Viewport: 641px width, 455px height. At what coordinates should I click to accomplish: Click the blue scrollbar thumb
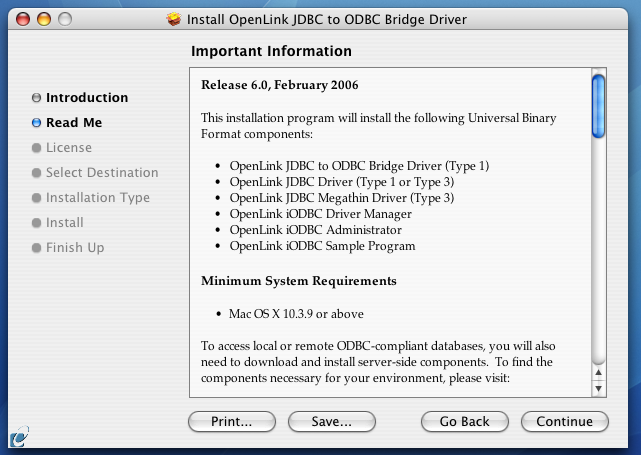tap(598, 107)
